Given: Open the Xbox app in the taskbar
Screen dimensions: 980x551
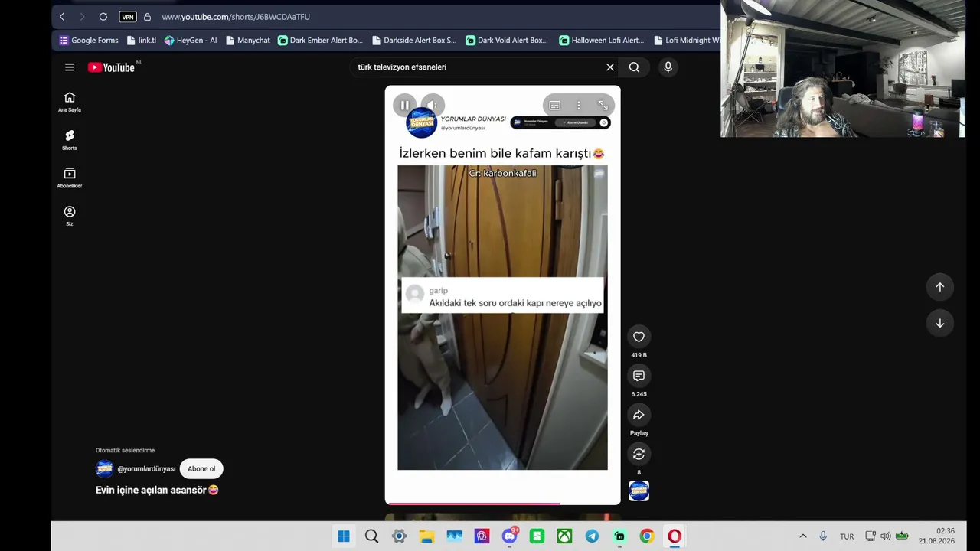Looking at the screenshot, I should click(x=564, y=536).
